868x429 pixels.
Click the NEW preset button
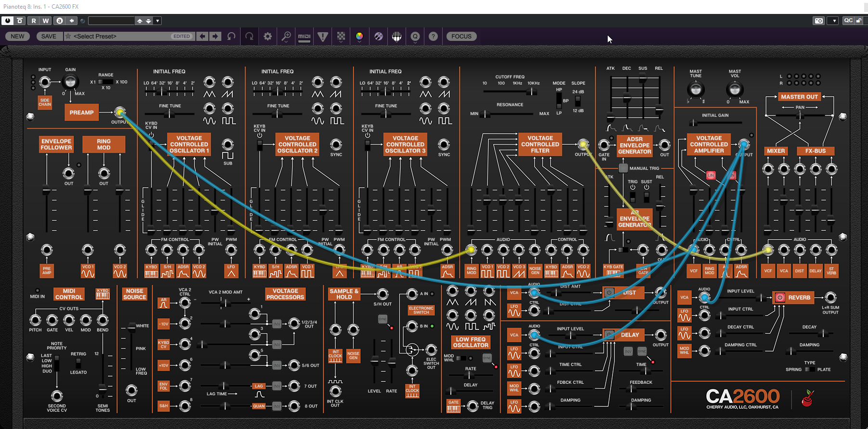tap(18, 37)
